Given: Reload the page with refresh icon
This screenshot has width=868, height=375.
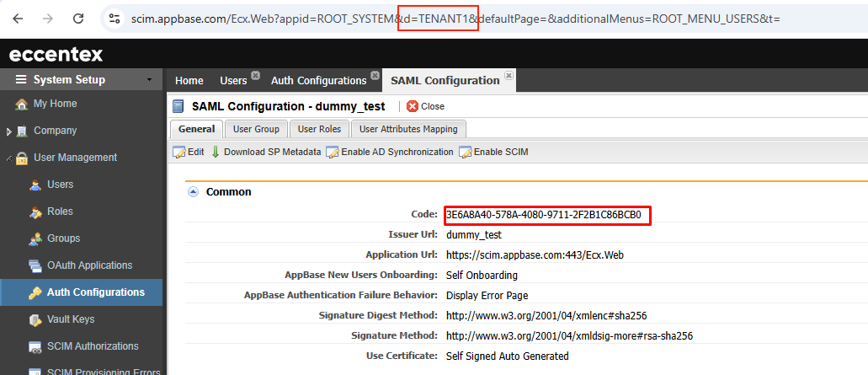Looking at the screenshot, I should (78, 19).
